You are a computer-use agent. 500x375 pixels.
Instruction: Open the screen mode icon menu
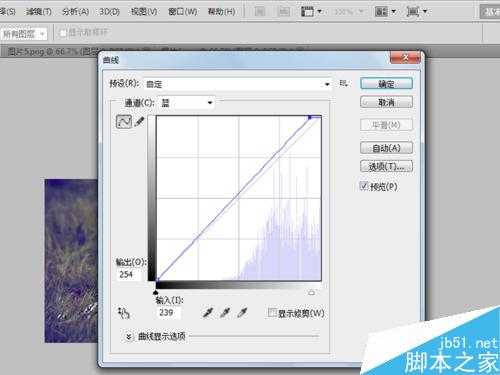(416, 12)
